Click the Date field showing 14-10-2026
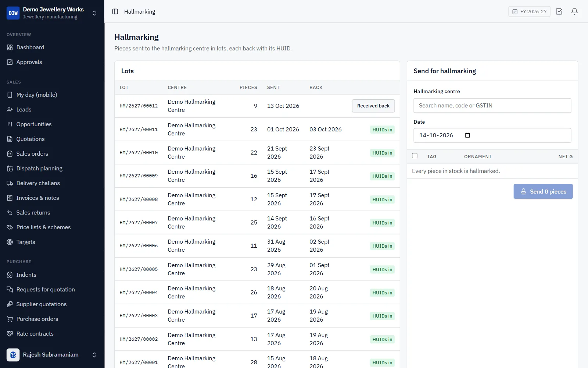This screenshot has width=588, height=368. tap(492, 135)
